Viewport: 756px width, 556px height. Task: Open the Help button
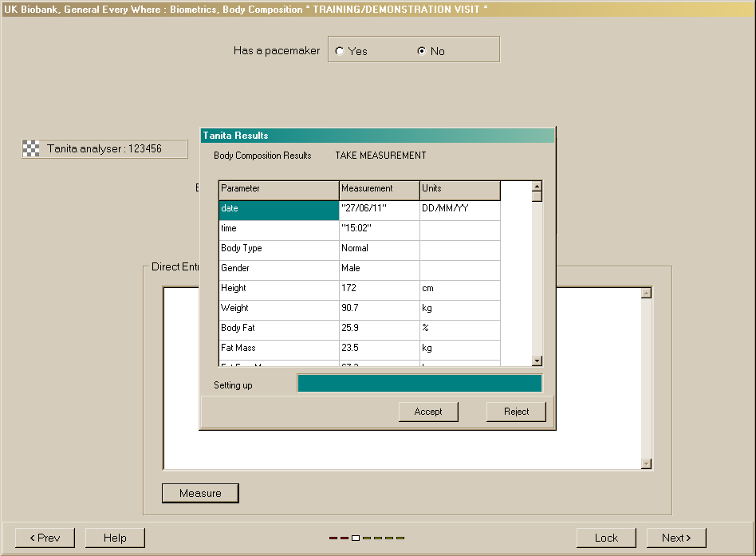[115, 538]
